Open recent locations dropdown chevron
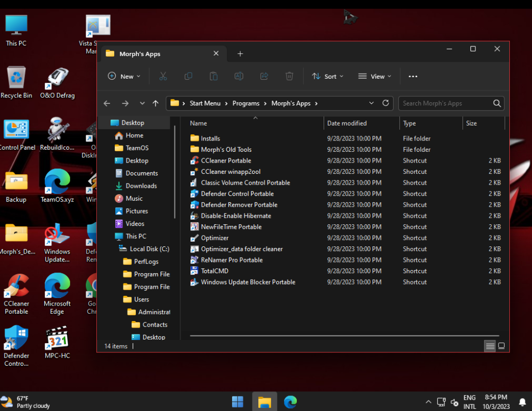 (142, 103)
